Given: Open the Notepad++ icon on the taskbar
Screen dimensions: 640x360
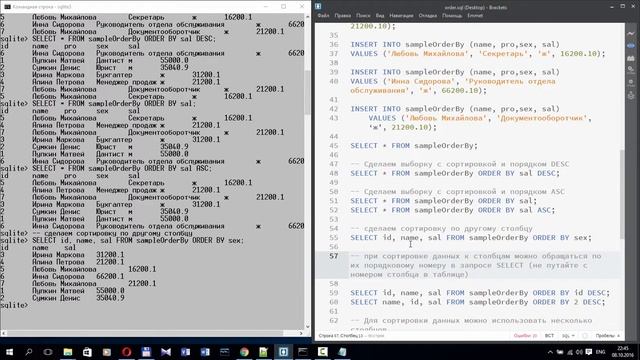Looking at the screenshot, I should [264, 351].
